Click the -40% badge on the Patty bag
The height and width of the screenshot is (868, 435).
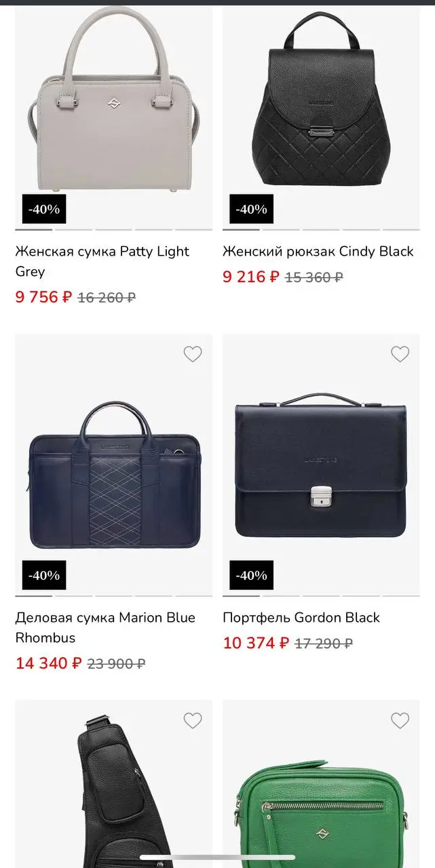(44, 210)
